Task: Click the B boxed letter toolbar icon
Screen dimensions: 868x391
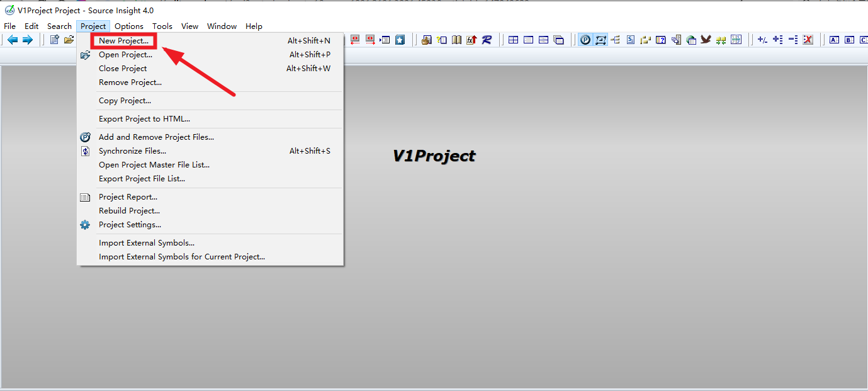Action: [850, 40]
